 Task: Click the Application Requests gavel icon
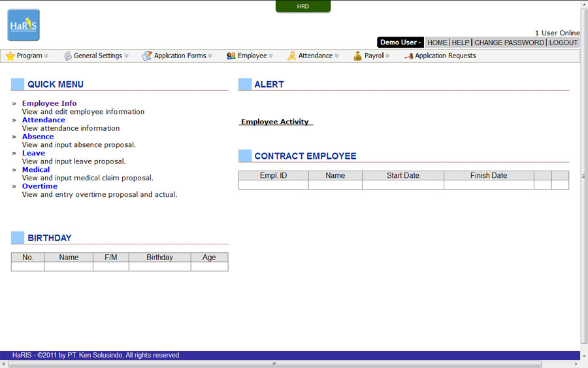[x=408, y=56]
